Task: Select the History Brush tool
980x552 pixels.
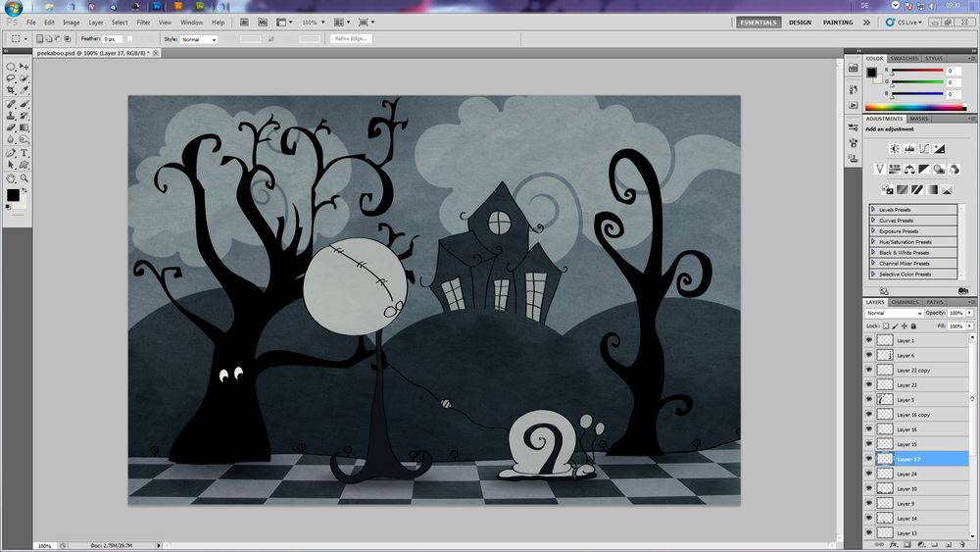Action: point(24,116)
